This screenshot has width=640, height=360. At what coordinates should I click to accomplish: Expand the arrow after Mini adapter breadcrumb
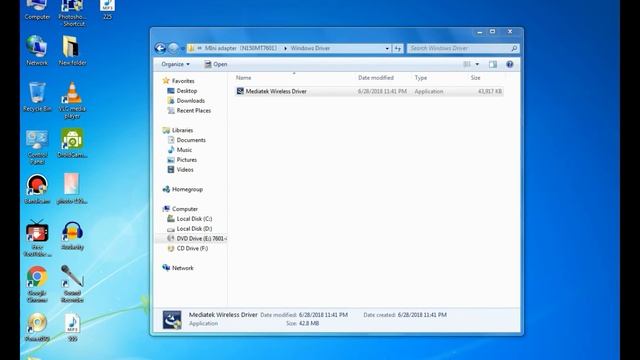point(285,48)
